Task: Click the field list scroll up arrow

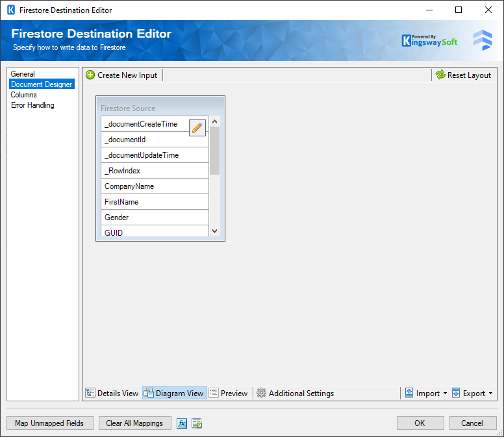Action: 215,121
